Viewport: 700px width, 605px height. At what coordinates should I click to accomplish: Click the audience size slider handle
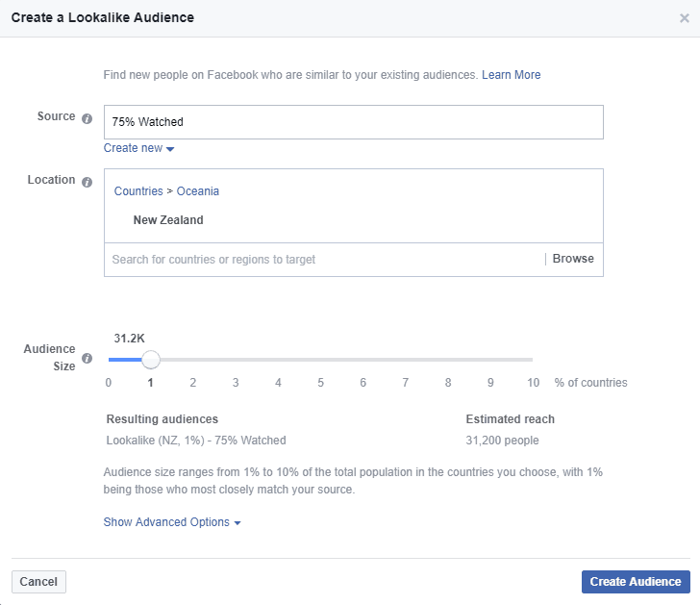tap(151, 360)
